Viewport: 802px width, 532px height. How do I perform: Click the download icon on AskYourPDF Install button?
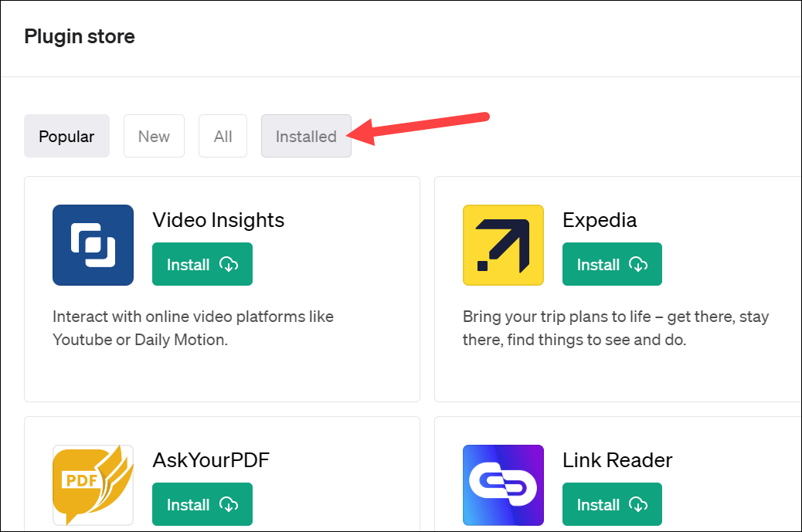coord(229,504)
